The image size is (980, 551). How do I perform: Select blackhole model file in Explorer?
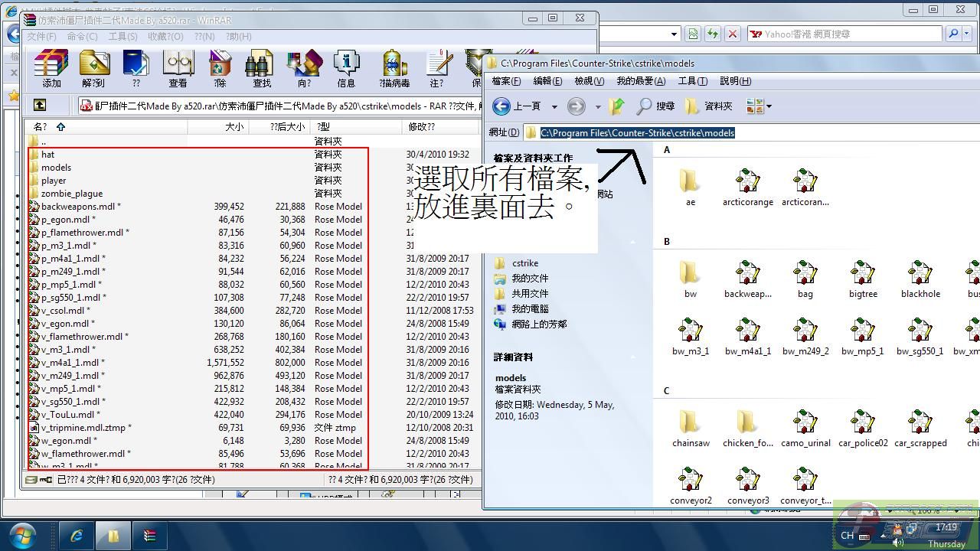click(920, 279)
